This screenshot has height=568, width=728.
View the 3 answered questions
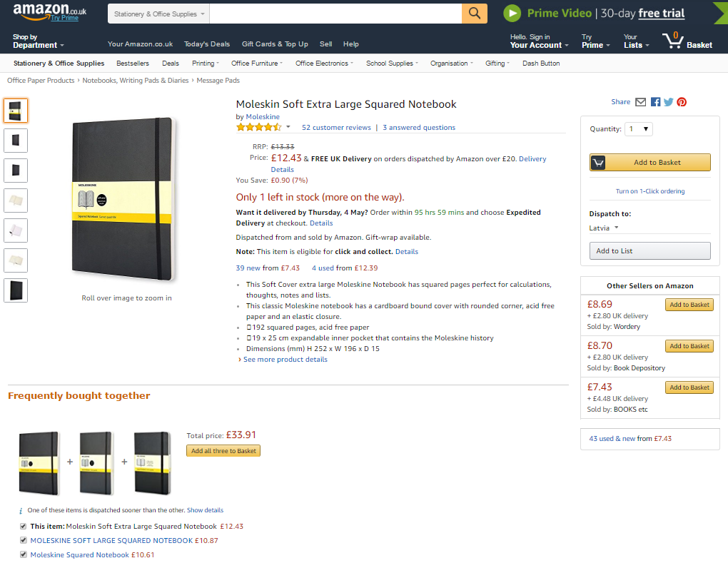(419, 128)
